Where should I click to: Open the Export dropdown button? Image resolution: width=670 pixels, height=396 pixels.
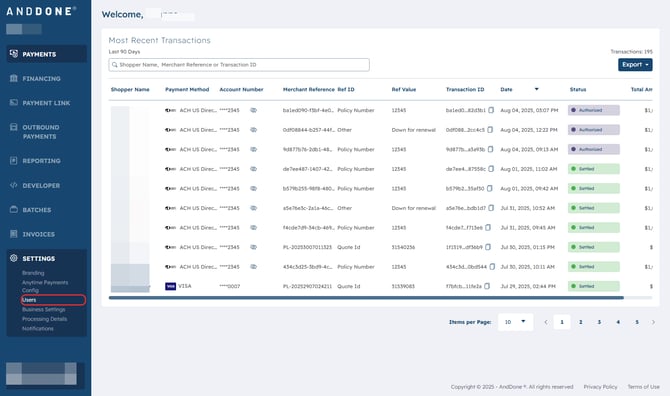coord(635,65)
